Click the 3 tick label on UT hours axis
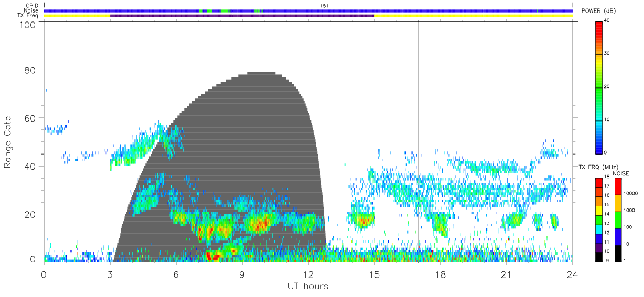 coord(110,274)
